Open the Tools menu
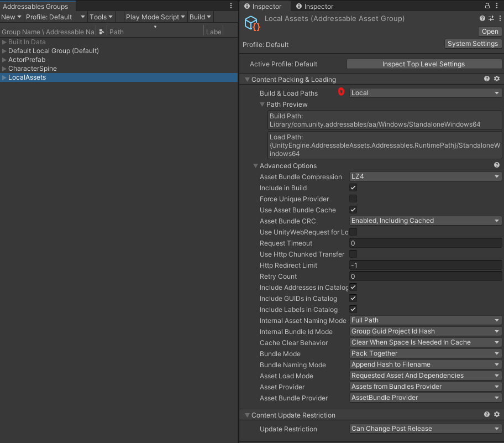The image size is (504, 443). tap(101, 17)
